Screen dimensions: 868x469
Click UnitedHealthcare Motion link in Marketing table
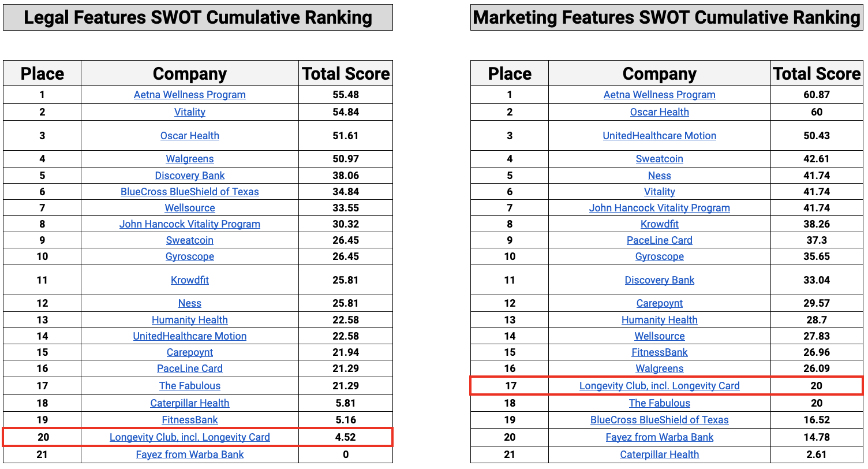pyautogui.click(x=659, y=136)
